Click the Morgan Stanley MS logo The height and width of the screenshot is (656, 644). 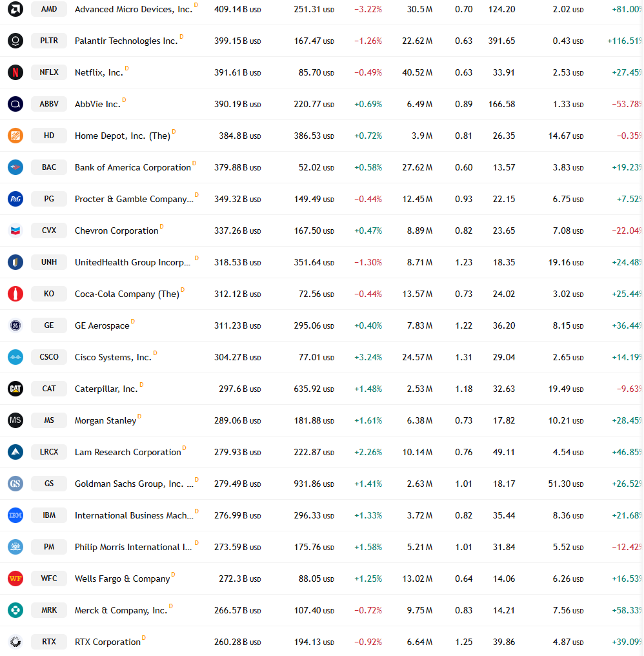point(15,420)
